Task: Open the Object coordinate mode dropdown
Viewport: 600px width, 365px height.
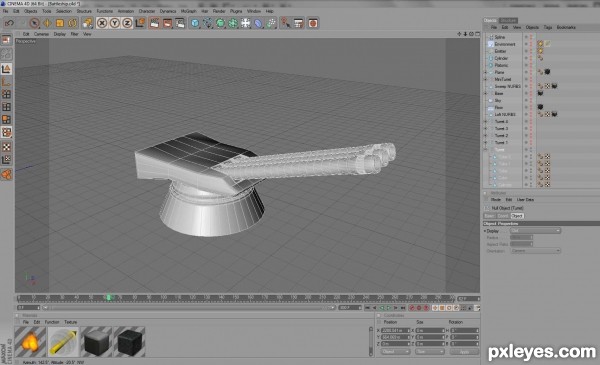Action: 395,352
